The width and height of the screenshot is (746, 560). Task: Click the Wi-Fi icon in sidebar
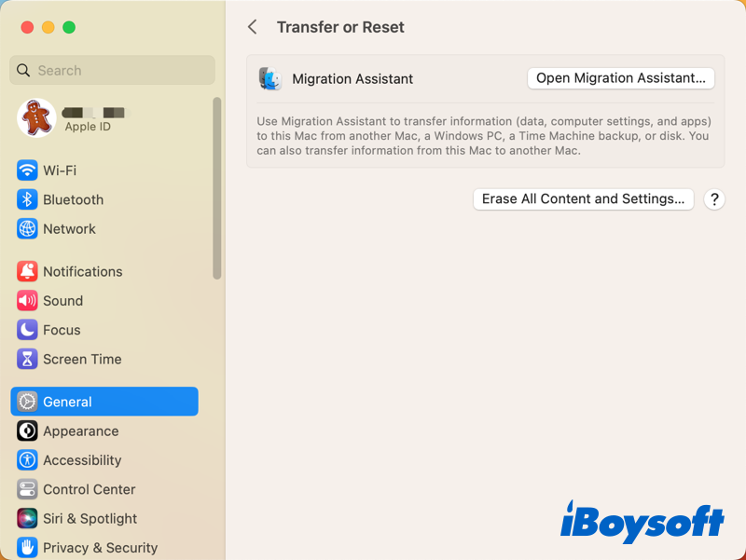pyautogui.click(x=27, y=171)
